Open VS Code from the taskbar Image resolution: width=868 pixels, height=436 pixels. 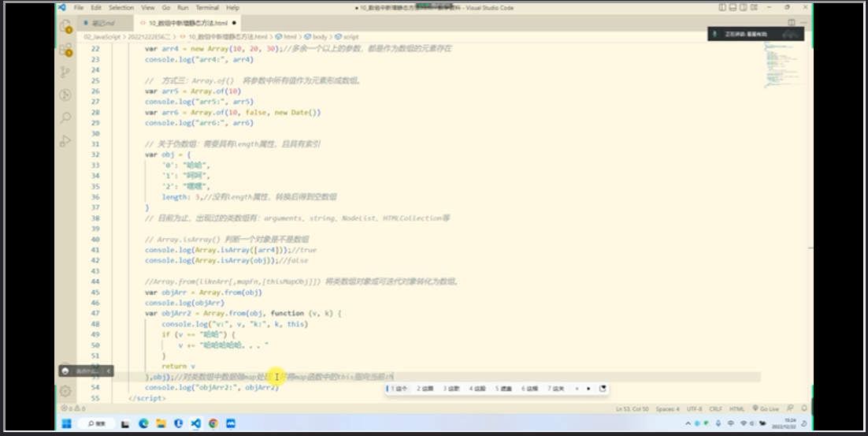pos(196,424)
